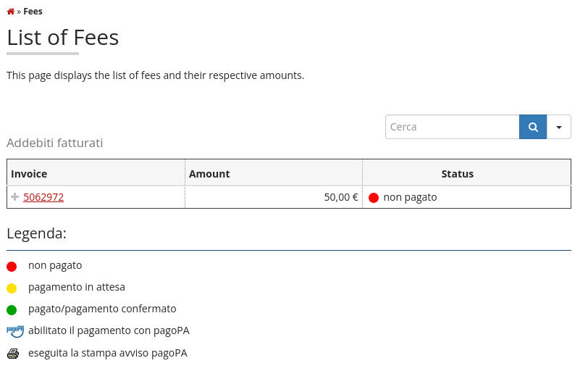Sort by the Invoice column header

tap(29, 174)
